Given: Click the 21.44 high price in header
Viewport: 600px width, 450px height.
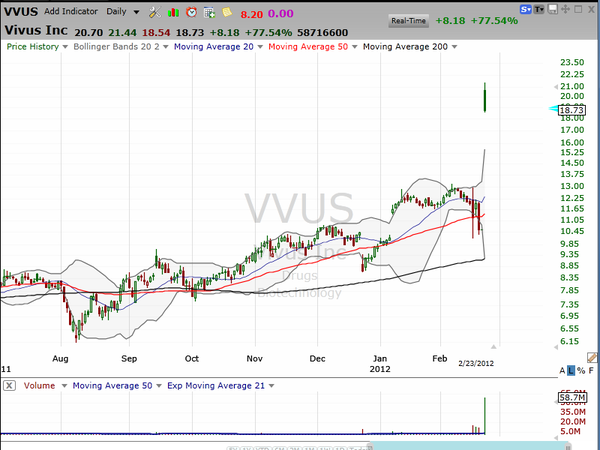Looking at the screenshot, I should click(122, 33).
